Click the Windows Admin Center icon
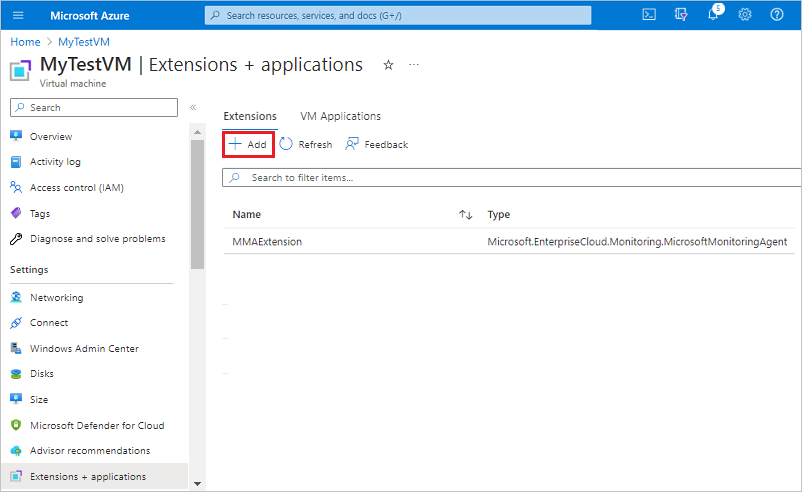802x492 pixels. 16,348
